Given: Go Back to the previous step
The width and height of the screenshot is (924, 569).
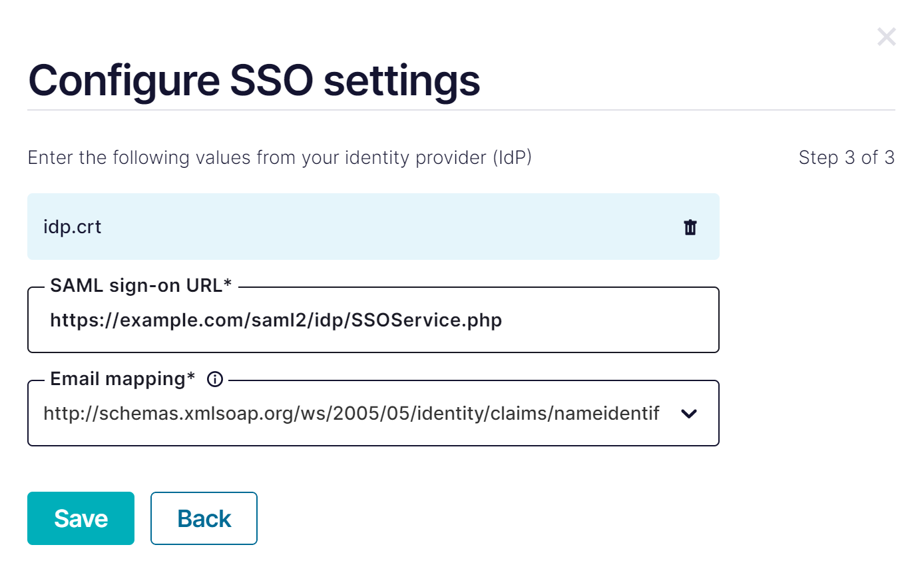Looking at the screenshot, I should 204,518.
